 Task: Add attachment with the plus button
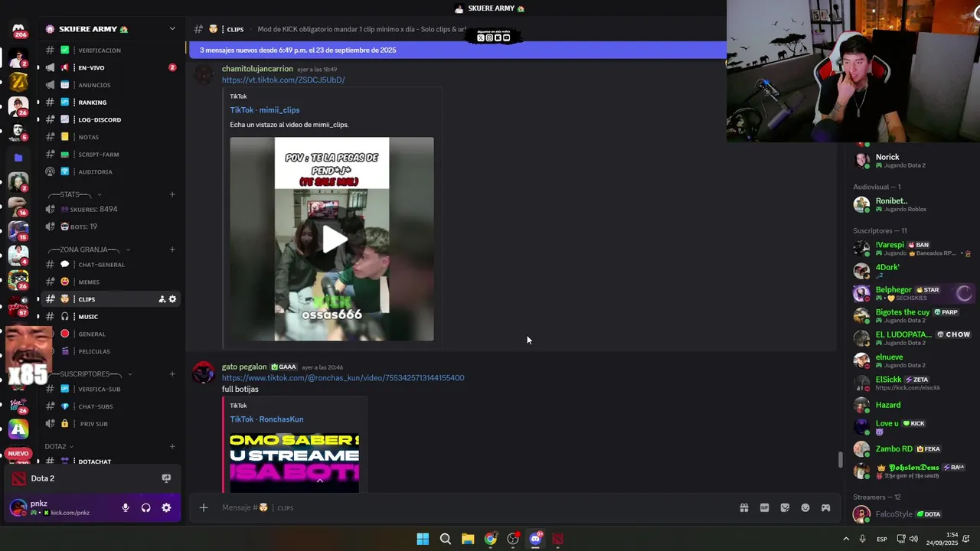(x=203, y=507)
